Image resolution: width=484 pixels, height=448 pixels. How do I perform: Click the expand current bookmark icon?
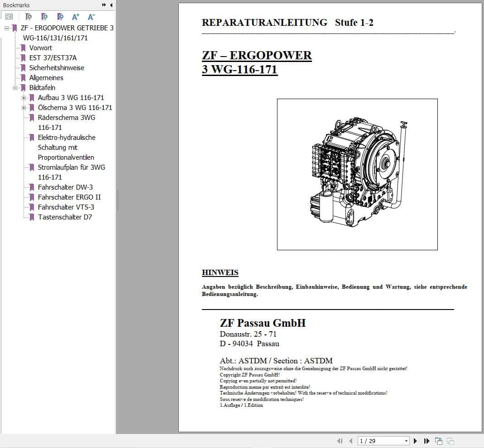click(x=29, y=17)
